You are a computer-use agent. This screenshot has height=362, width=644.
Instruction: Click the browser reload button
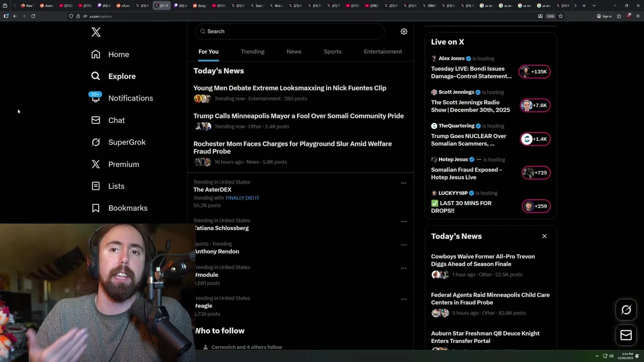33,16
